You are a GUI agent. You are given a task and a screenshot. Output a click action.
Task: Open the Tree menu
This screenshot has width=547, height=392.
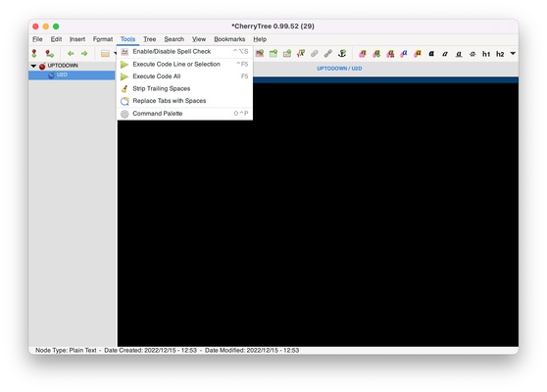[x=150, y=39]
